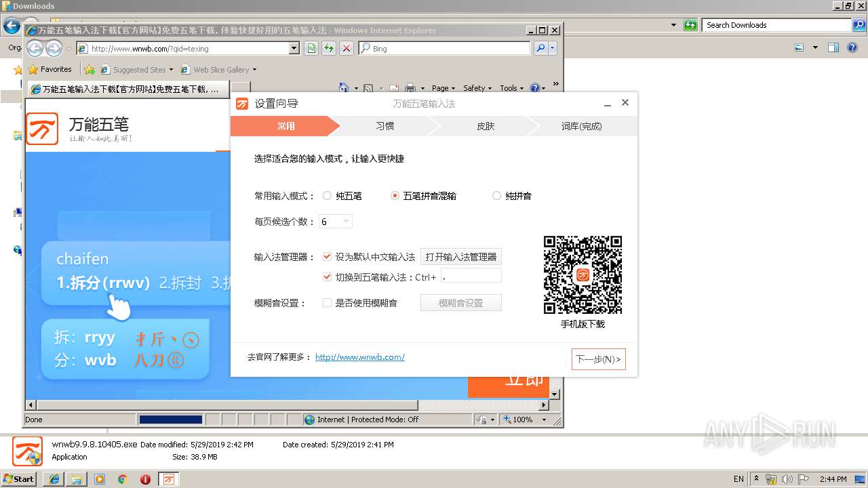Switch to the 习惯 wizard step
868x488 pixels.
click(x=385, y=126)
